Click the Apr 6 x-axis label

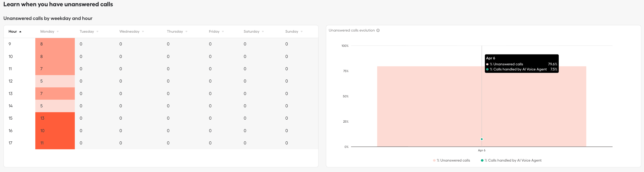(482, 150)
